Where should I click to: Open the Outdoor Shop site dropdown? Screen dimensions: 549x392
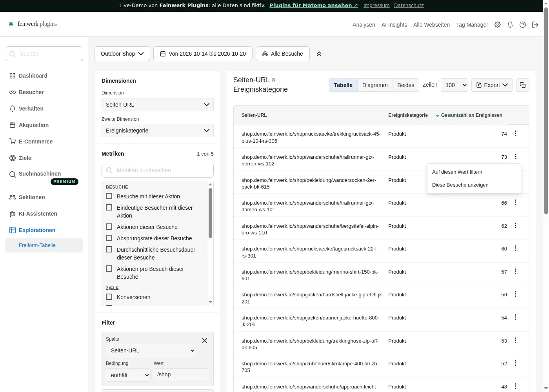tap(122, 54)
